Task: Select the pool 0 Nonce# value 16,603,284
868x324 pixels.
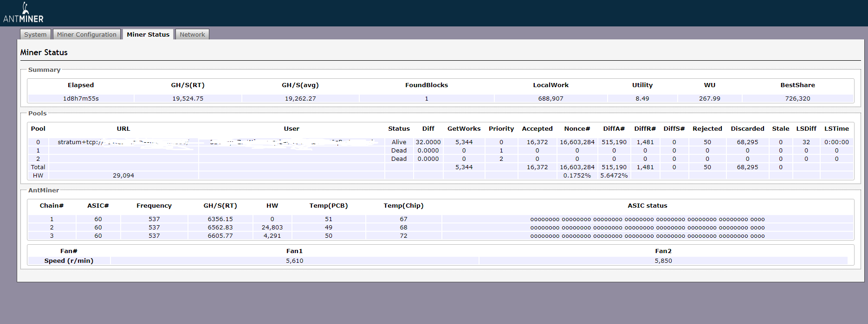Action: 577,142
